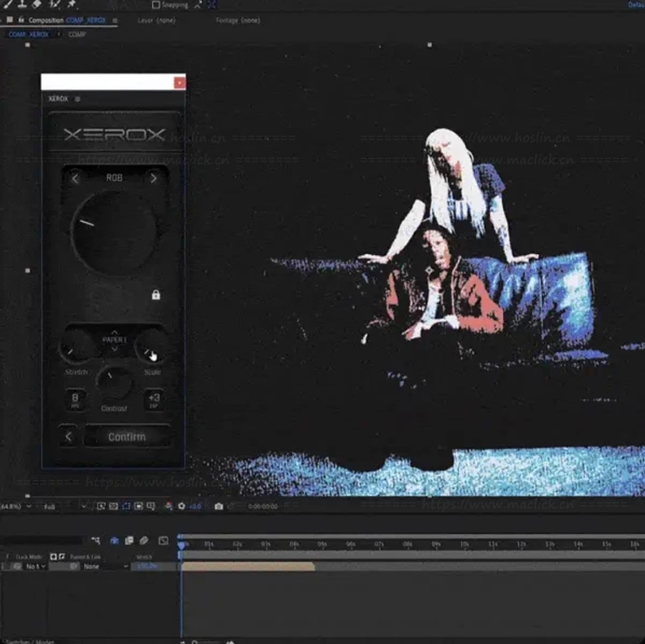This screenshot has height=644, width=645.
Task: Click the Reset Exposure icon
Action: [181, 506]
